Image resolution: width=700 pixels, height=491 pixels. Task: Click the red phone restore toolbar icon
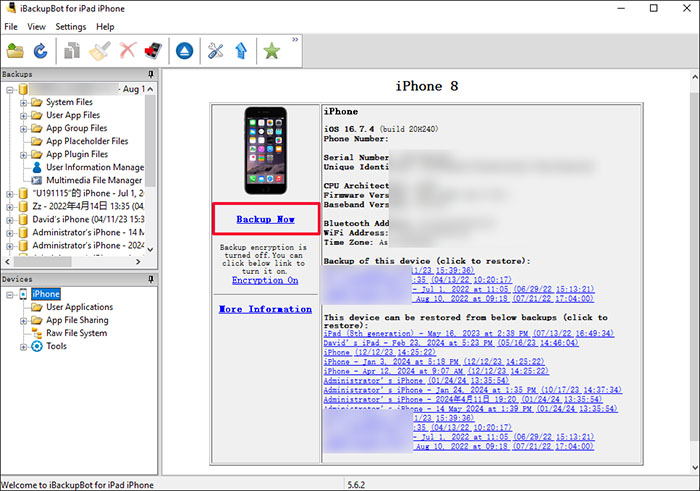tap(153, 51)
